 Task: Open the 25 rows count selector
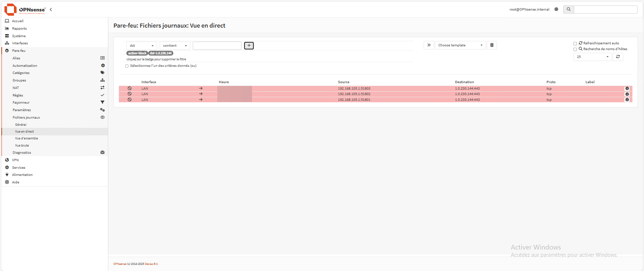coord(593,57)
